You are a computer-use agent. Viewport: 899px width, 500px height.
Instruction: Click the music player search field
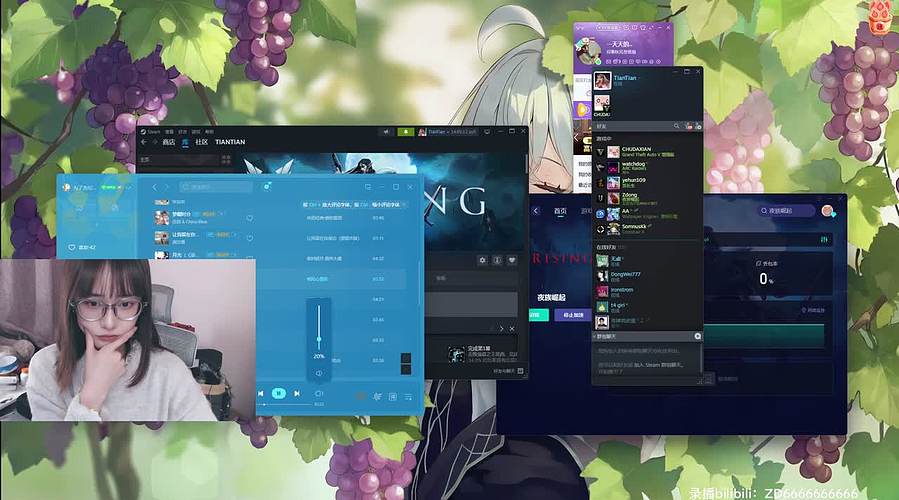tap(215, 187)
